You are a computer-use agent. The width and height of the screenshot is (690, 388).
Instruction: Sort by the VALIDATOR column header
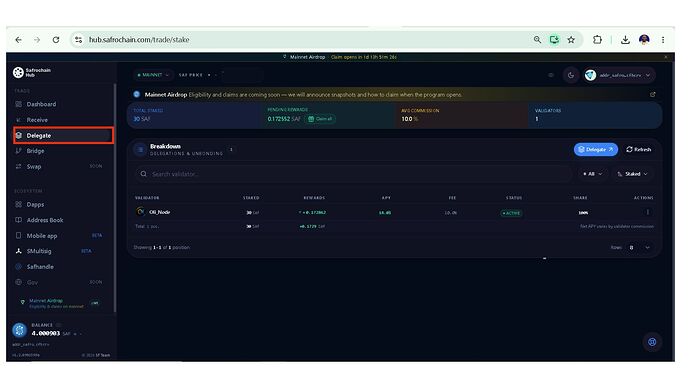[147, 198]
